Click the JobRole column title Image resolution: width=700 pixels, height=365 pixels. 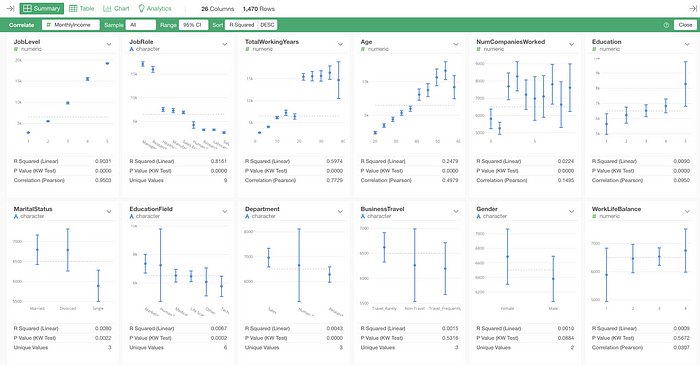click(x=141, y=41)
